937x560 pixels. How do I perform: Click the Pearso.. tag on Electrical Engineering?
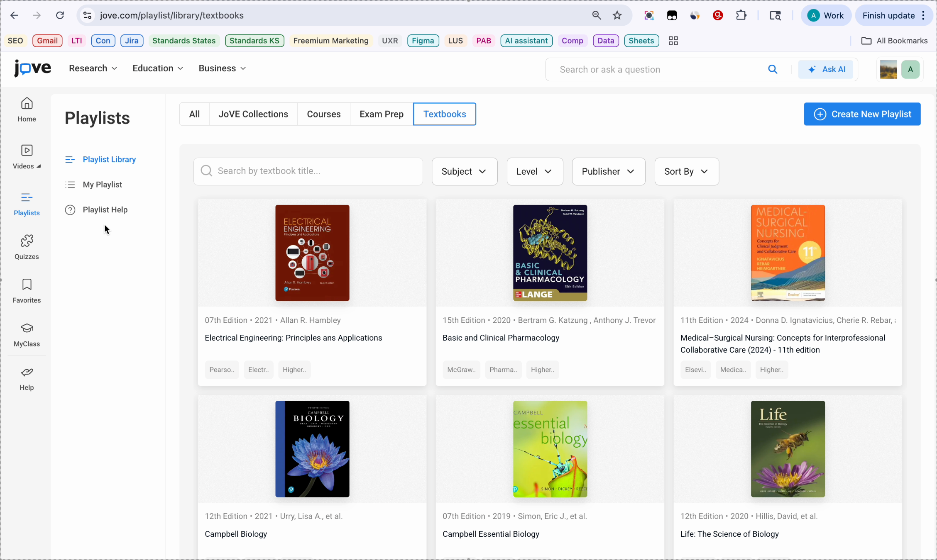tap(222, 370)
